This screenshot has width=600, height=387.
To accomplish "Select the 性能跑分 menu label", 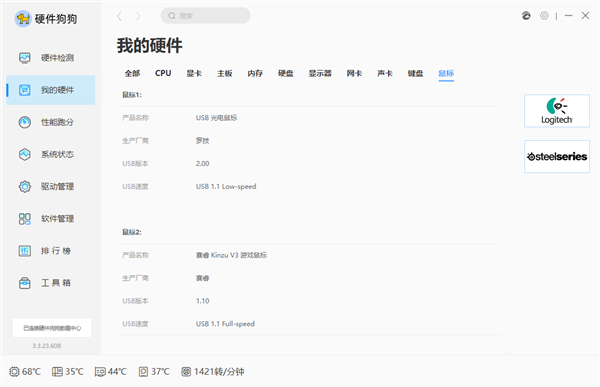I will pos(57,122).
